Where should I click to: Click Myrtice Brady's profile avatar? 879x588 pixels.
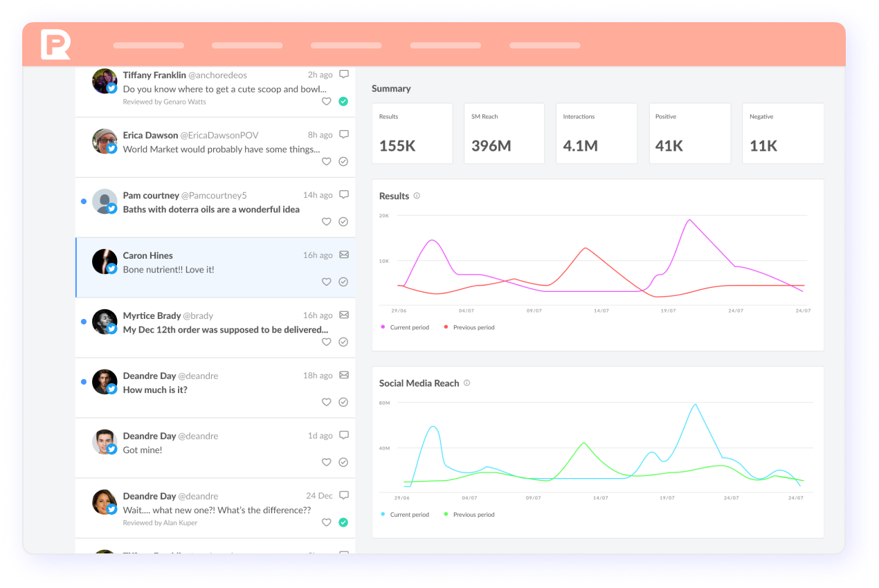[x=105, y=321]
